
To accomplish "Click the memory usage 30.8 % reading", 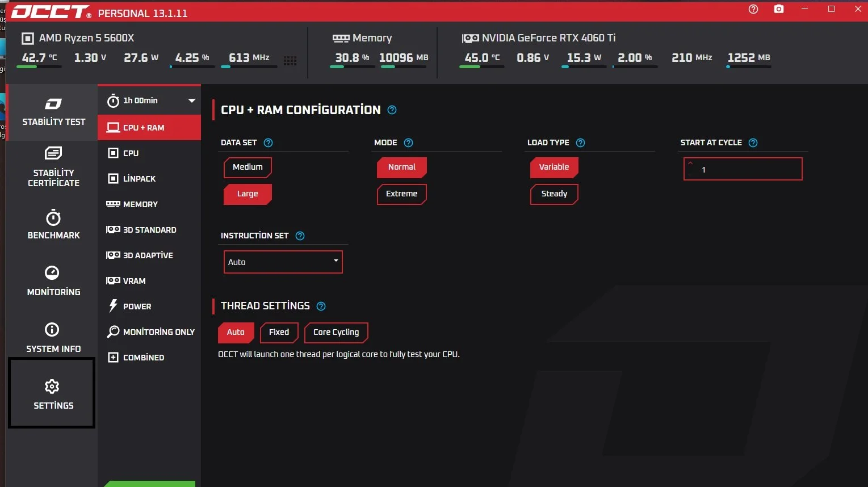I will tap(352, 58).
